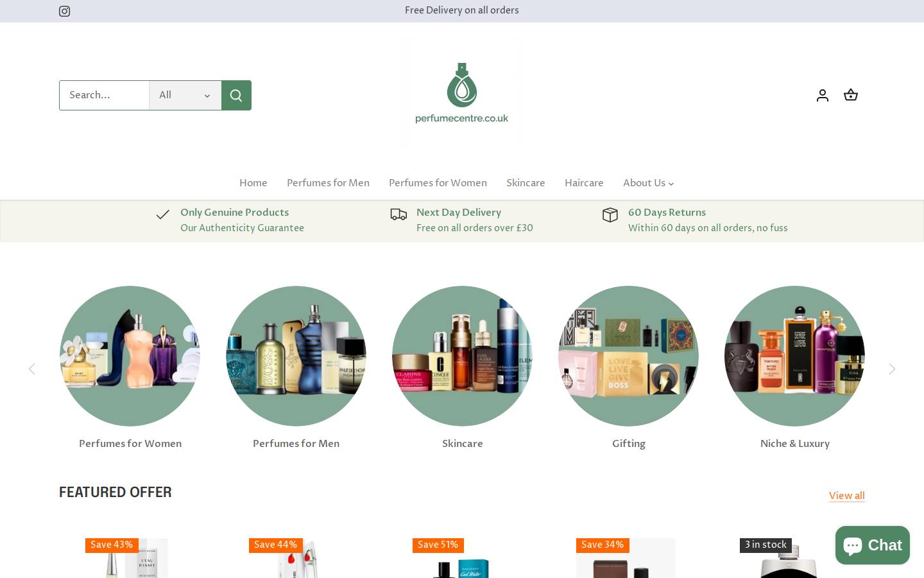Open Perfumes for Women in navigation bar
This screenshot has width=924, height=578.
point(438,183)
